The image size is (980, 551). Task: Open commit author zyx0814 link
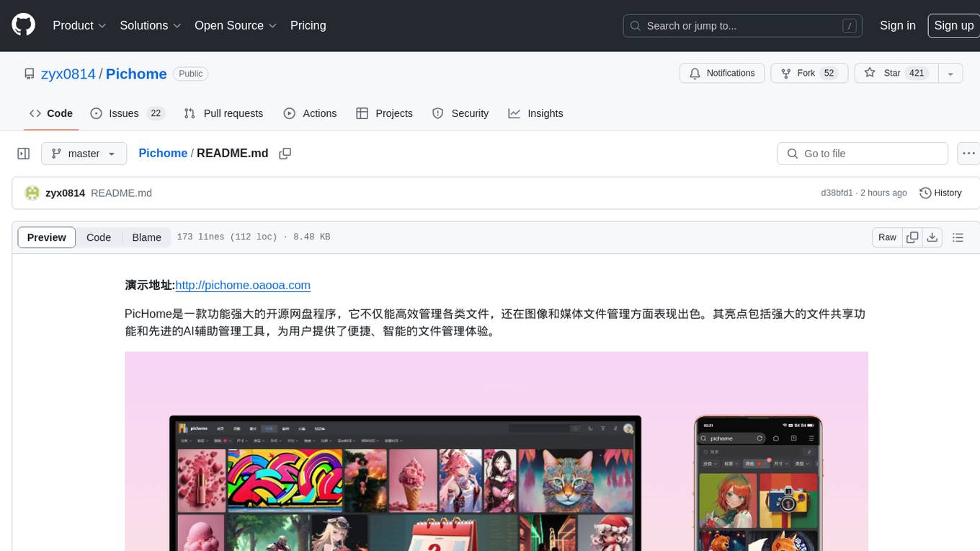tap(65, 193)
